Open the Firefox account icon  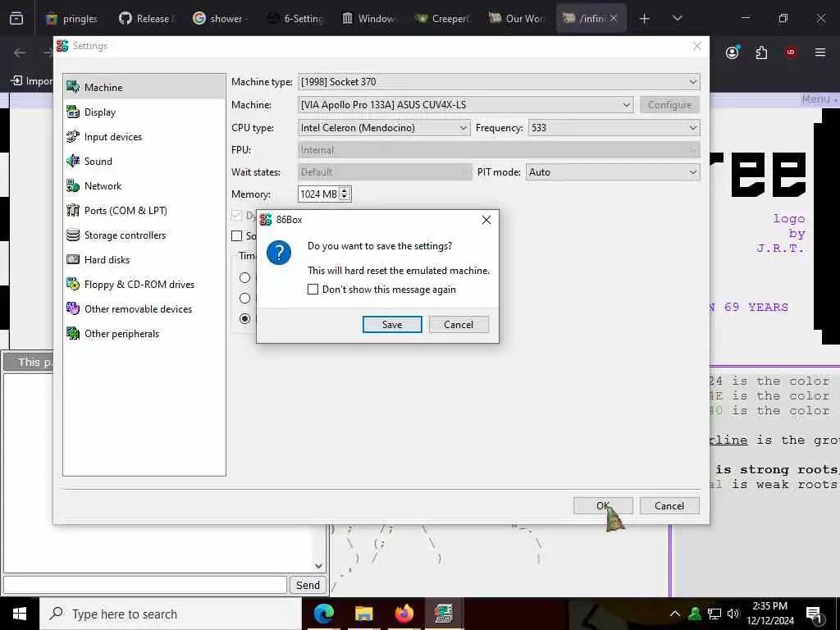tap(733, 52)
